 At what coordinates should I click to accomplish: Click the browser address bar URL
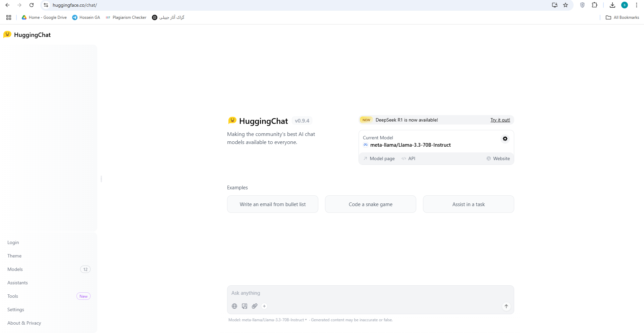[x=75, y=5]
